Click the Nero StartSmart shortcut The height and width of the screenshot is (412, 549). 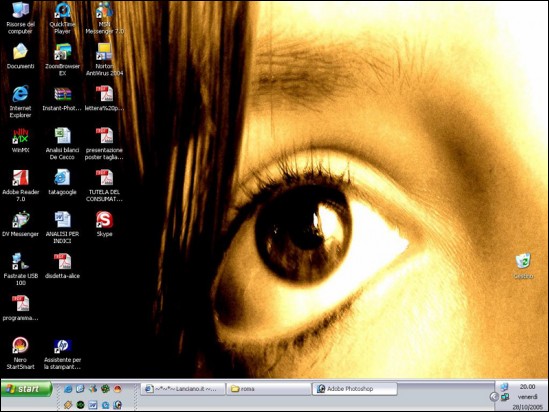[20, 353]
